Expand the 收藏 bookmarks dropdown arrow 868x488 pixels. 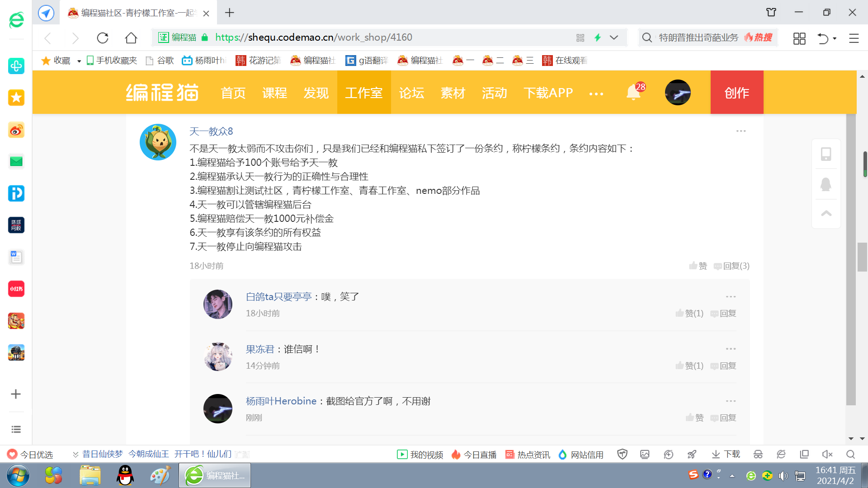[79, 61]
